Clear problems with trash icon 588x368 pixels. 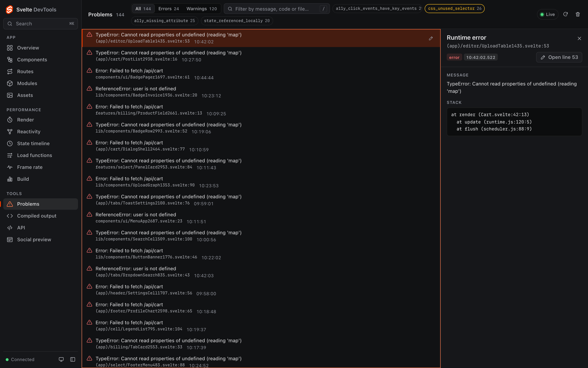(x=578, y=14)
